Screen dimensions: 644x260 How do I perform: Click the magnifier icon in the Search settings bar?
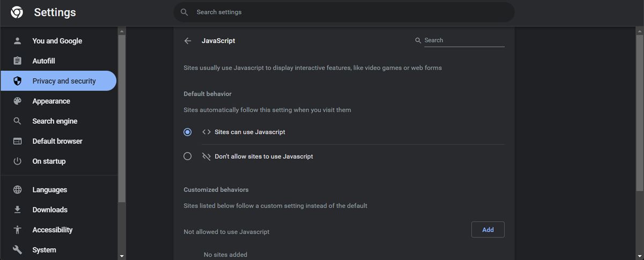[184, 12]
